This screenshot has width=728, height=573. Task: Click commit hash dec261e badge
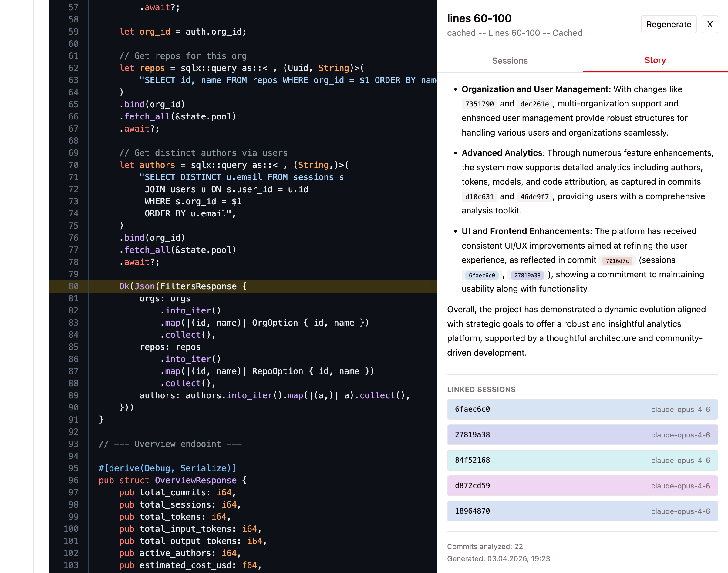(x=534, y=104)
